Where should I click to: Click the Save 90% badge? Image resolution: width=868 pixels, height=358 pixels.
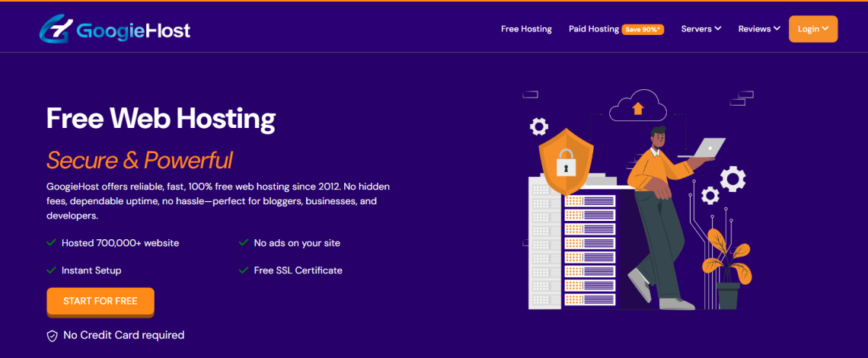click(643, 30)
